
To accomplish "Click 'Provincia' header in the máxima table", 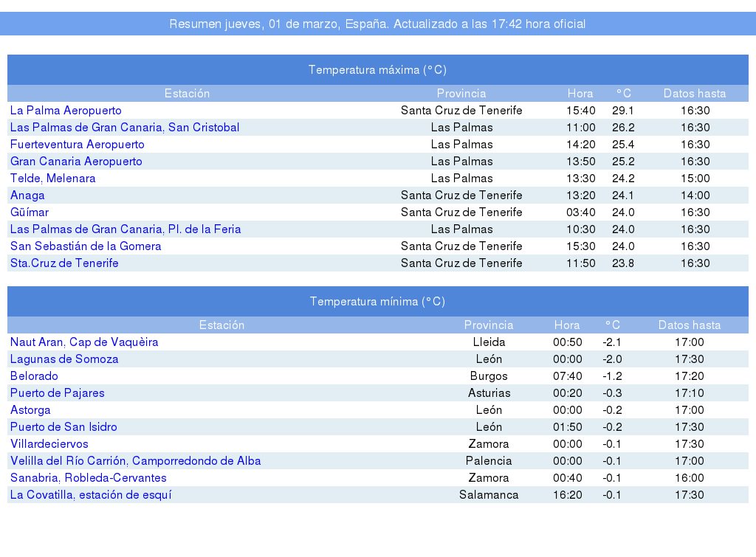I will point(461,94).
